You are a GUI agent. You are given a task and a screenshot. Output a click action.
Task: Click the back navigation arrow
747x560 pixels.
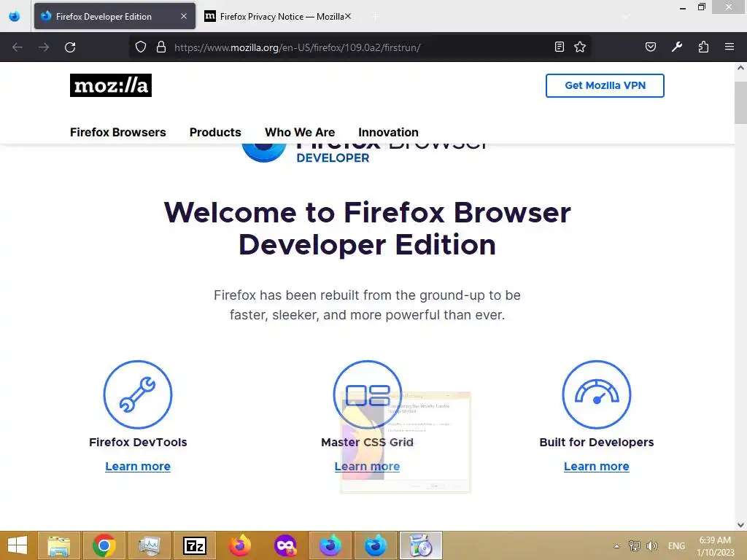18,47
